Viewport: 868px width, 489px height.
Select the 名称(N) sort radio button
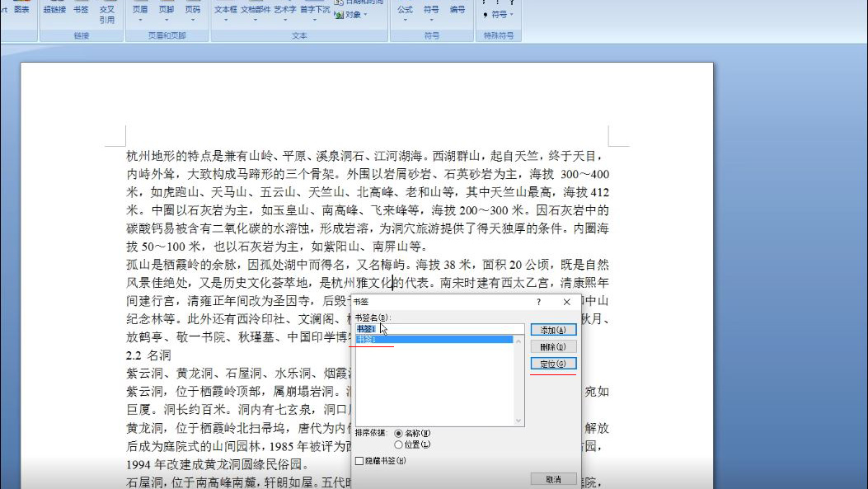[x=398, y=433]
